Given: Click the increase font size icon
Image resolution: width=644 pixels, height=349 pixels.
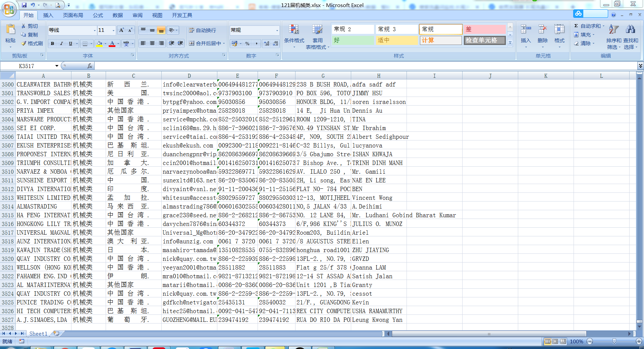Looking at the screenshot, I should click(x=121, y=30).
